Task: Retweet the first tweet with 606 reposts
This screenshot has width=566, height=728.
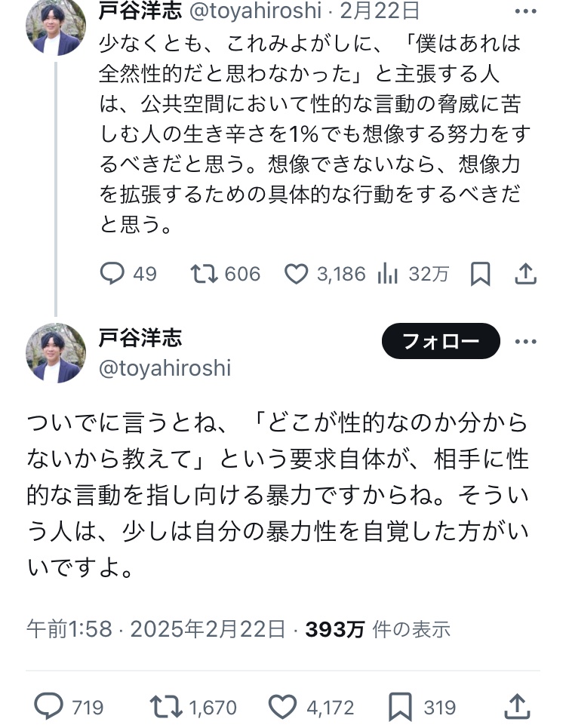Action: pos(203,274)
